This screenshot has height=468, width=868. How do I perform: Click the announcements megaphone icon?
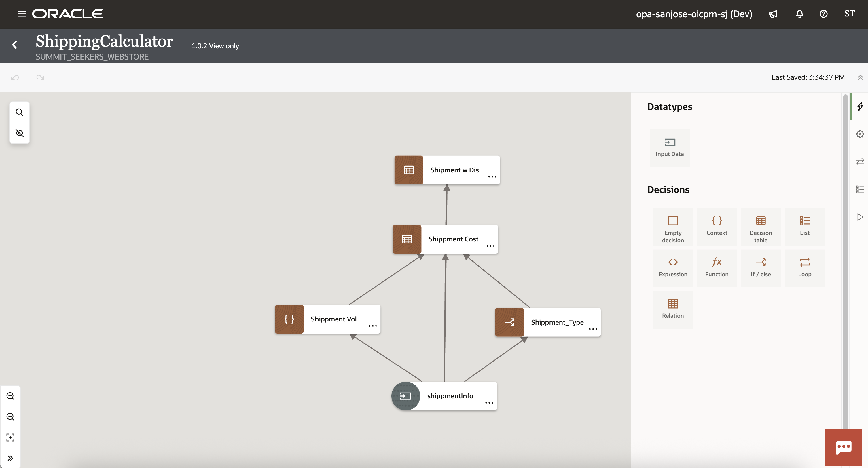773,14
